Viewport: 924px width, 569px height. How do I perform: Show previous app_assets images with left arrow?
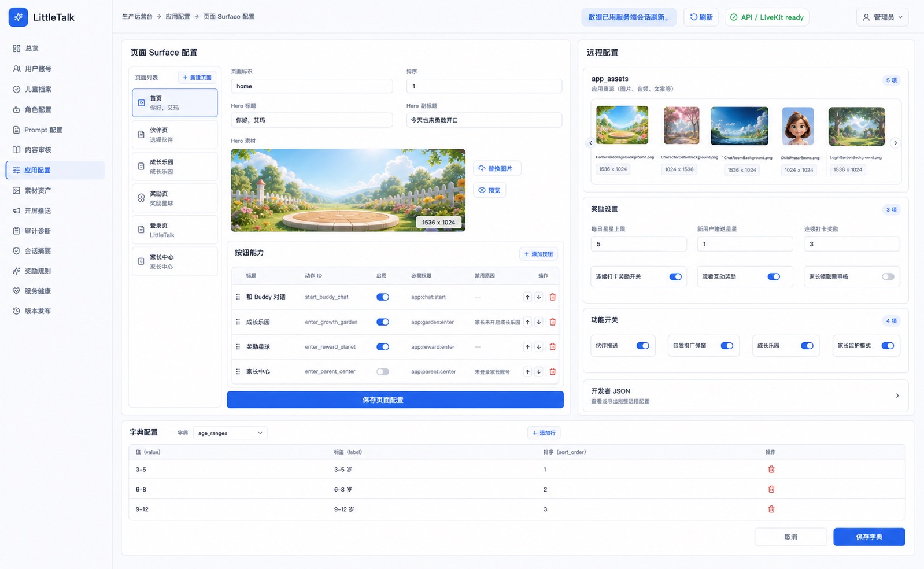pos(590,143)
